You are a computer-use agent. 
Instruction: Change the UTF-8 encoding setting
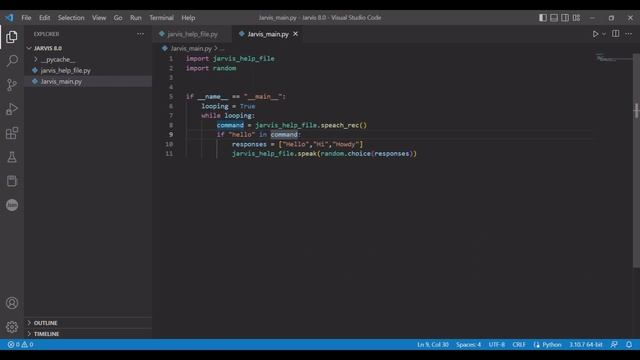(497, 344)
